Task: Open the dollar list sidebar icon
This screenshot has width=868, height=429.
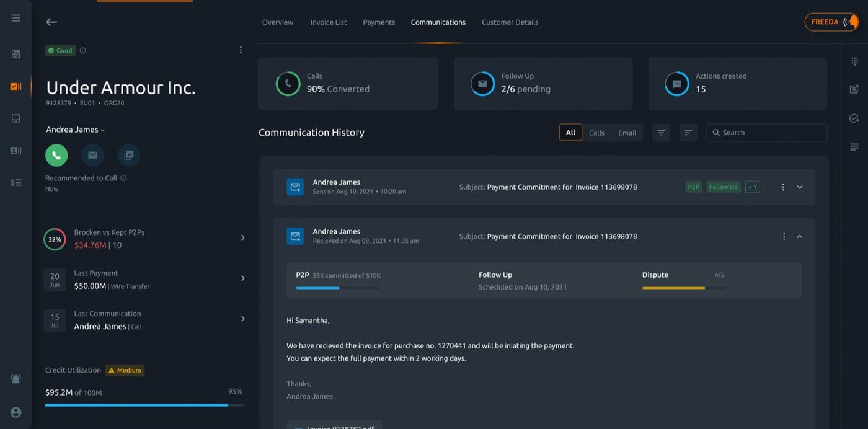Action: coord(16,182)
